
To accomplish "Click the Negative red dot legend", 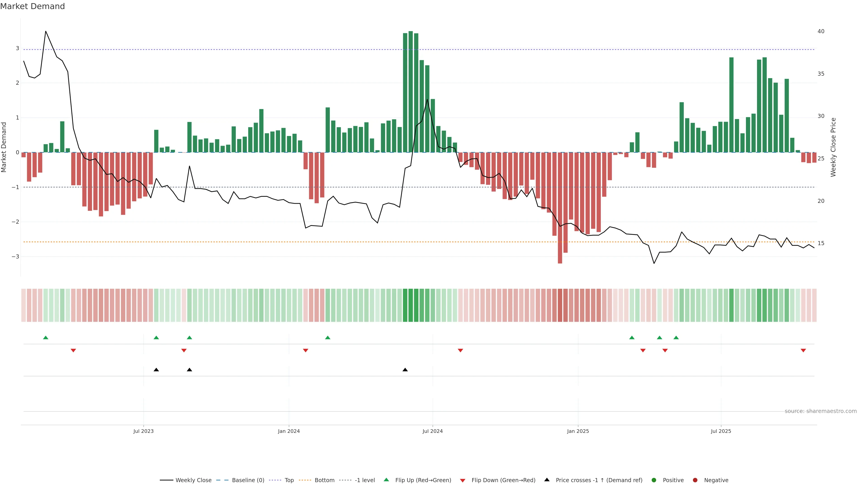I will (x=695, y=480).
